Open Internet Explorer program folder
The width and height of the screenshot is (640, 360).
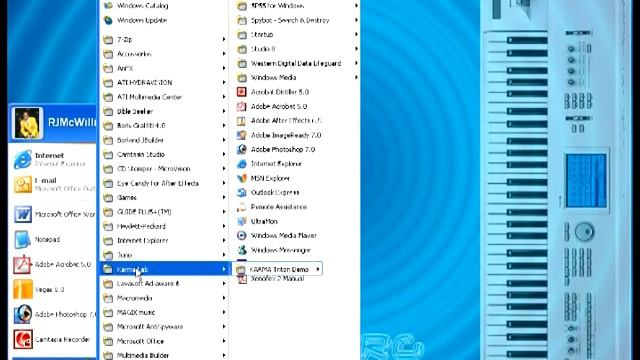click(x=163, y=240)
